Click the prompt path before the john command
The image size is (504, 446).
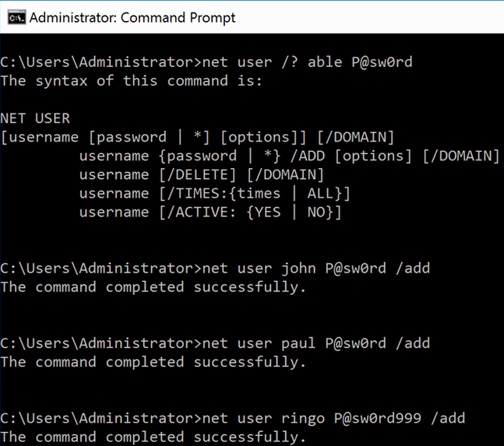pos(100,269)
